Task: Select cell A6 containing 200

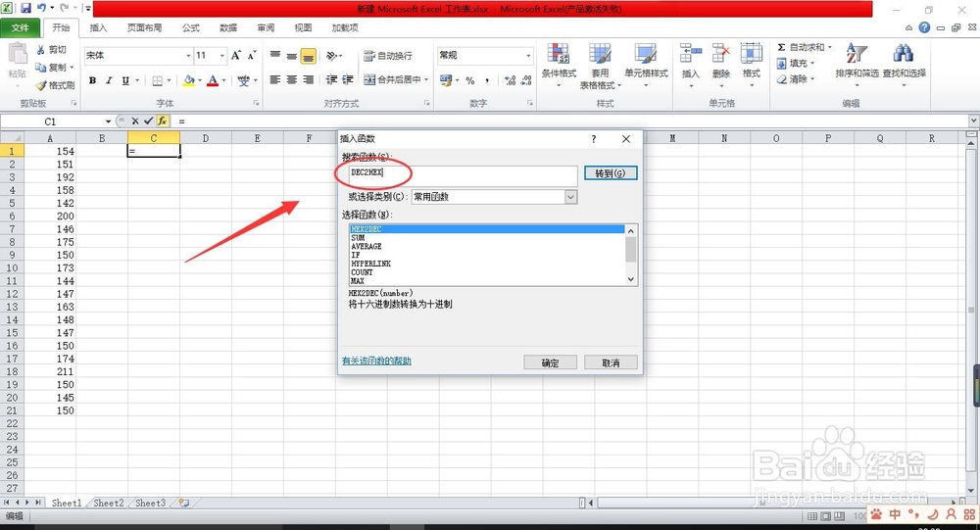Action: [50, 216]
